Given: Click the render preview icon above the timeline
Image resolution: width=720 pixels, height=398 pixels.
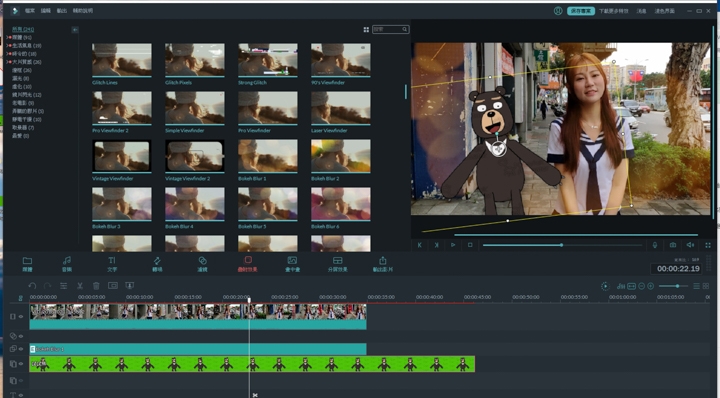Looking at the screenshot, I should pyautogui.click(x=605, y=286).
